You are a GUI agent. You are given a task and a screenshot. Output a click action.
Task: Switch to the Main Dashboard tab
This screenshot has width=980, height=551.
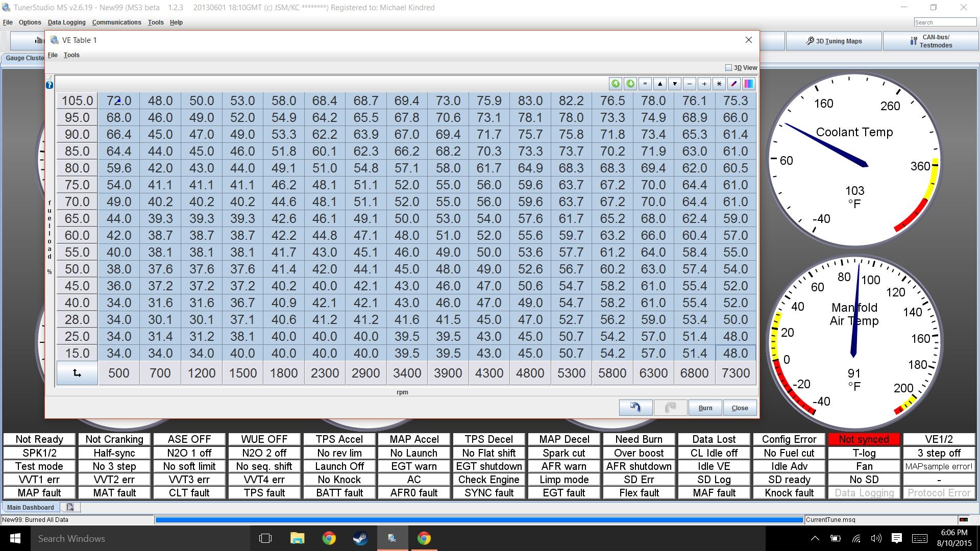point(31,507)
